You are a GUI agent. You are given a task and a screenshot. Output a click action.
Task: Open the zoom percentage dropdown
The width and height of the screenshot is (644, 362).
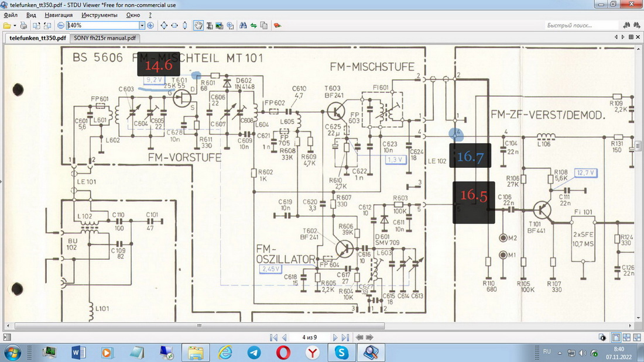142,26
